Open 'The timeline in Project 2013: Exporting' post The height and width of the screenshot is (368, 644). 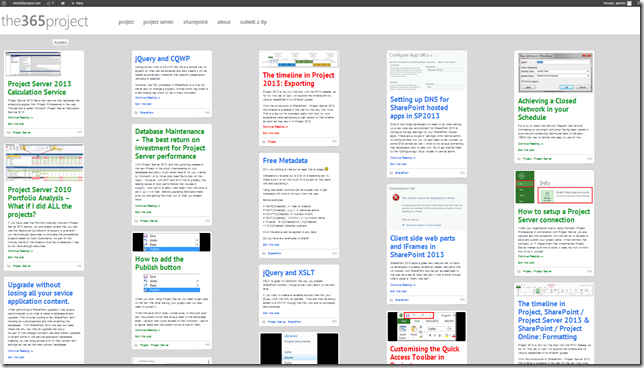click(299, 79)
